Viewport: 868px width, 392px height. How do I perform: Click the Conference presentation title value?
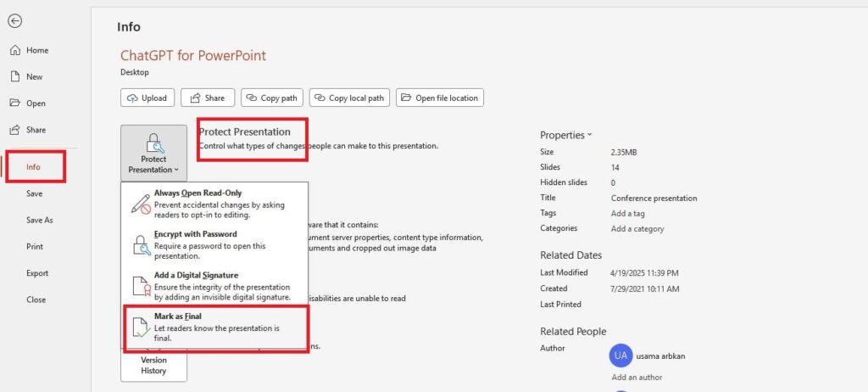pos(654,198)
